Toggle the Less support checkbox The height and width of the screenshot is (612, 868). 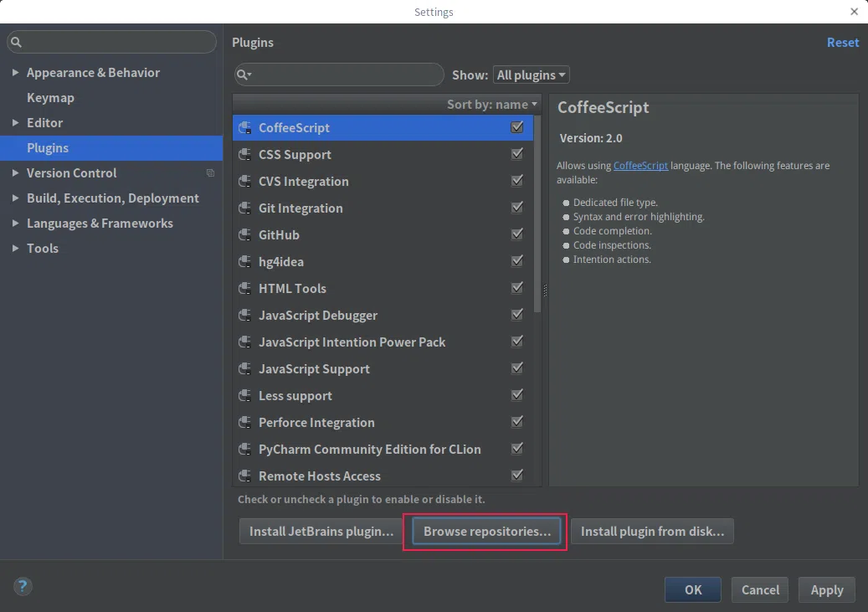[x=517, y=395]
